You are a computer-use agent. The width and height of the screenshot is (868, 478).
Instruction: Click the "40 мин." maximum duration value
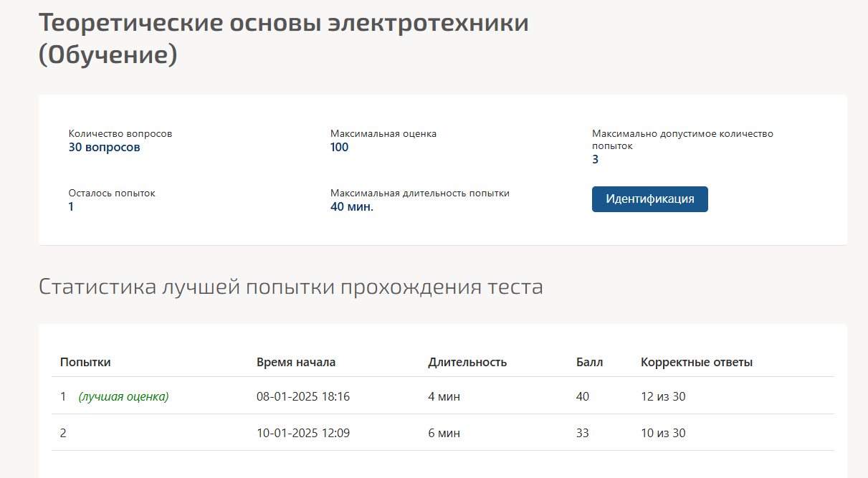click(352, 207)
